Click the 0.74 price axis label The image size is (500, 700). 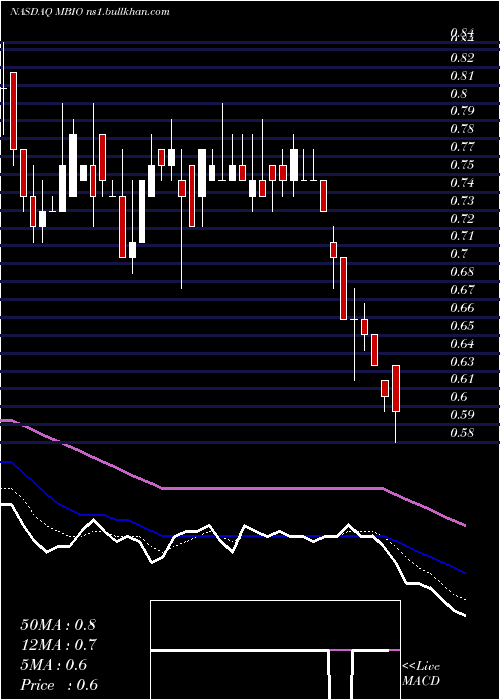(x=462, y=183)
